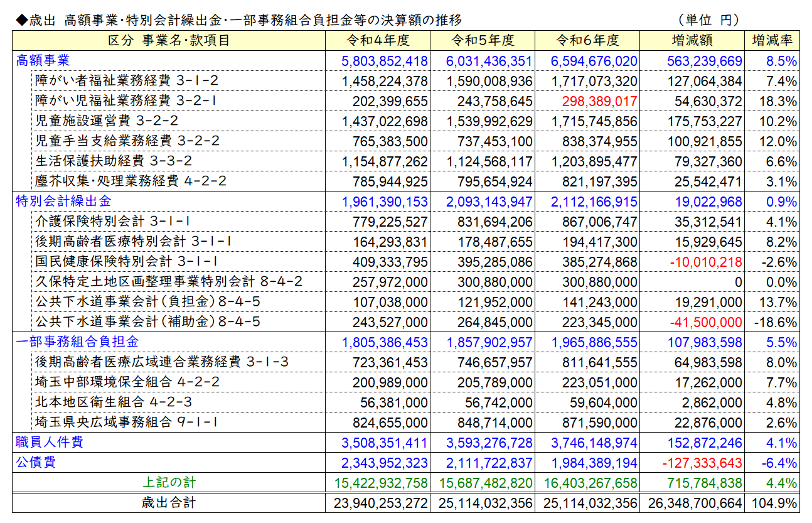
Task: Click the 令和5年度 column header
Action: pyautogui.click(x=483, y=41)
